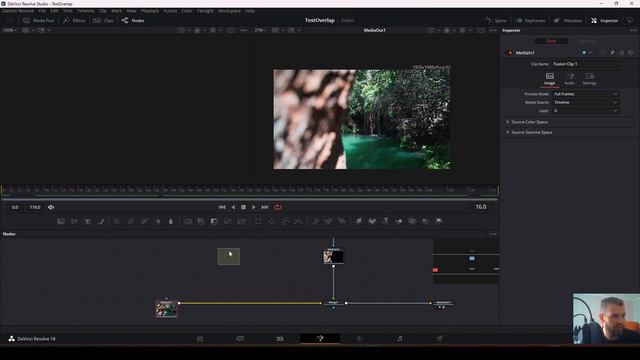The width and height of the screenshot is (640, 360).
Task: Open the Fusion menu
Action: (170, 11)
